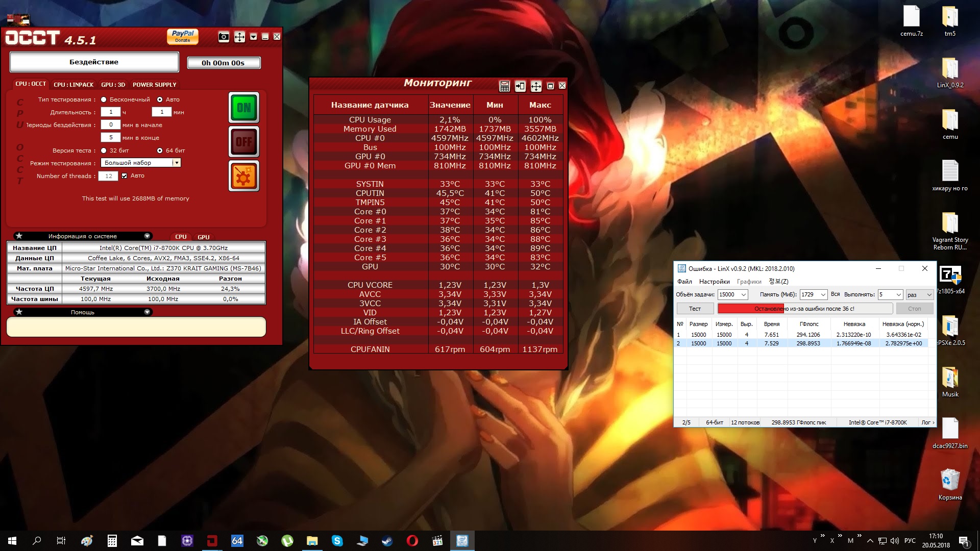Open Steam from the taskbar
980x551 pixels.
click(x=387, y=541)
